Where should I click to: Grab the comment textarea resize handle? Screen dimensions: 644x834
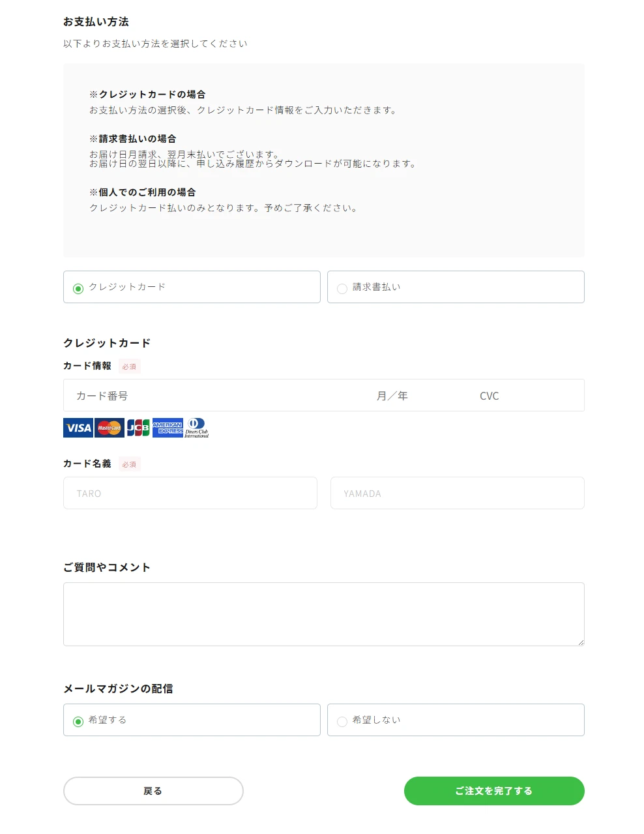(581, 642)
